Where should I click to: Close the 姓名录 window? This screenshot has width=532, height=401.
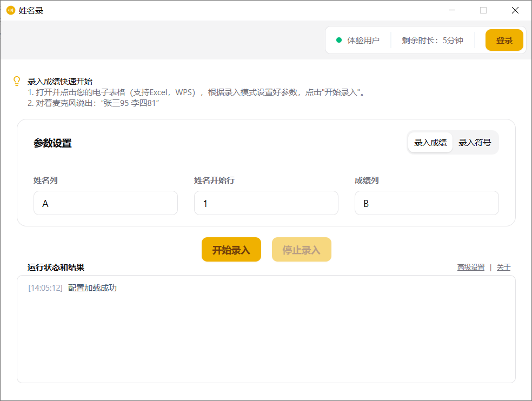515,10
